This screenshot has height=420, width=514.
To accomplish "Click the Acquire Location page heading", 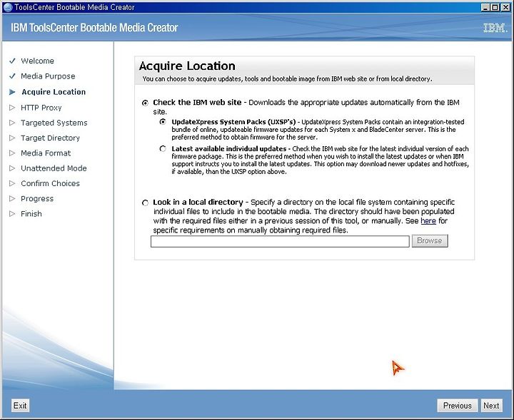I will click(x=187, y=66).
